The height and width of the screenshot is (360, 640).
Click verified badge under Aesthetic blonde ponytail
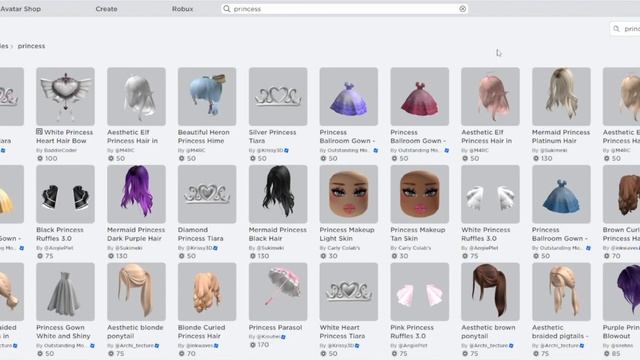[x=157, y=345]
